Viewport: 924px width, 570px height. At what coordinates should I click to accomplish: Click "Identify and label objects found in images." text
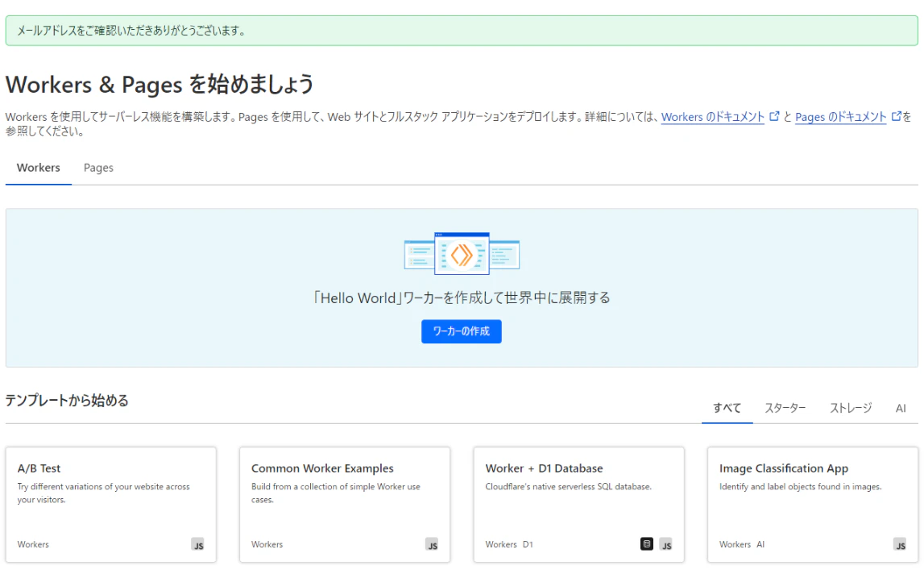pyautogui.click(x=800, y=487)
